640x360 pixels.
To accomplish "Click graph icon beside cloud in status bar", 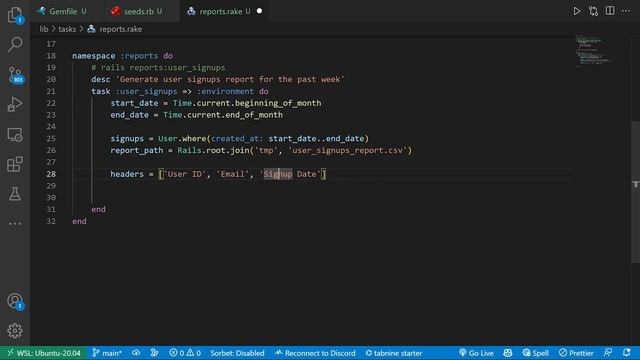I will coord(154,353).
